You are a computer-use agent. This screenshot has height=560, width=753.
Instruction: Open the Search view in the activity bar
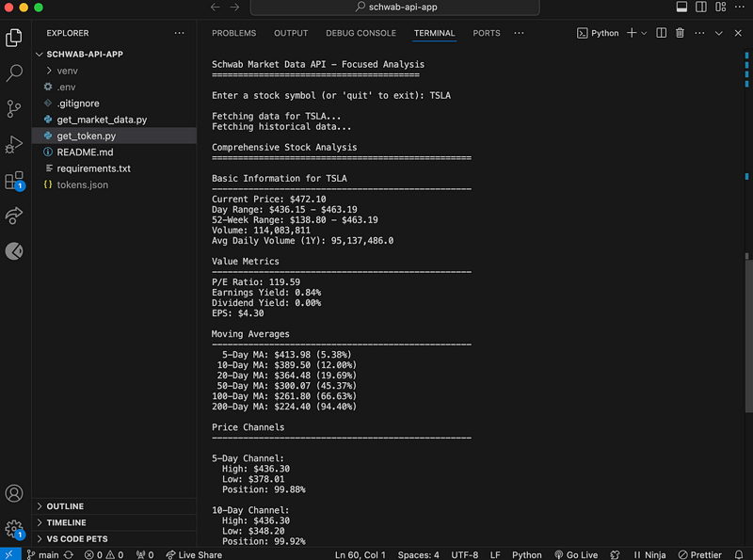(x=14, y=72)
